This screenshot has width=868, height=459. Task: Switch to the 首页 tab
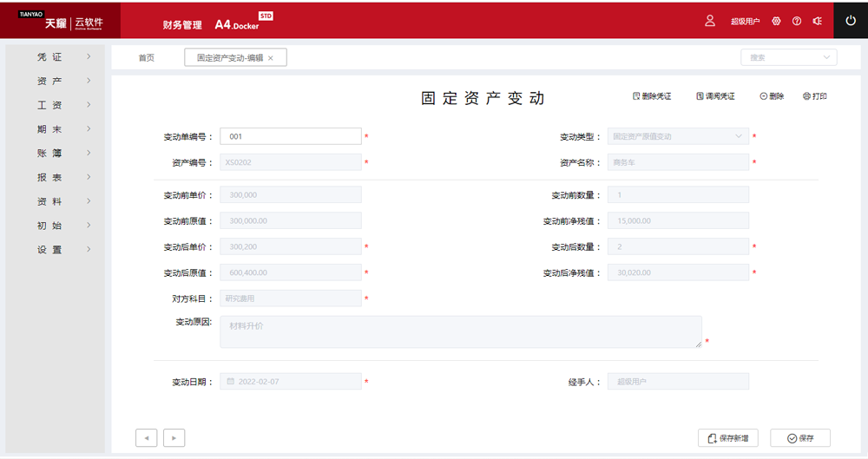click(x=146, y=58)
